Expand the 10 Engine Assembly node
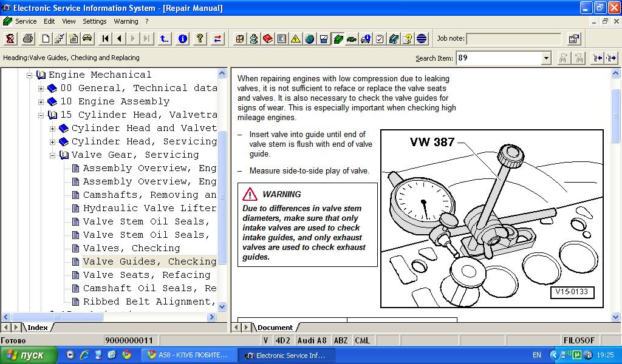The width and height of the screenshot is (622, 364). [41, 102]
